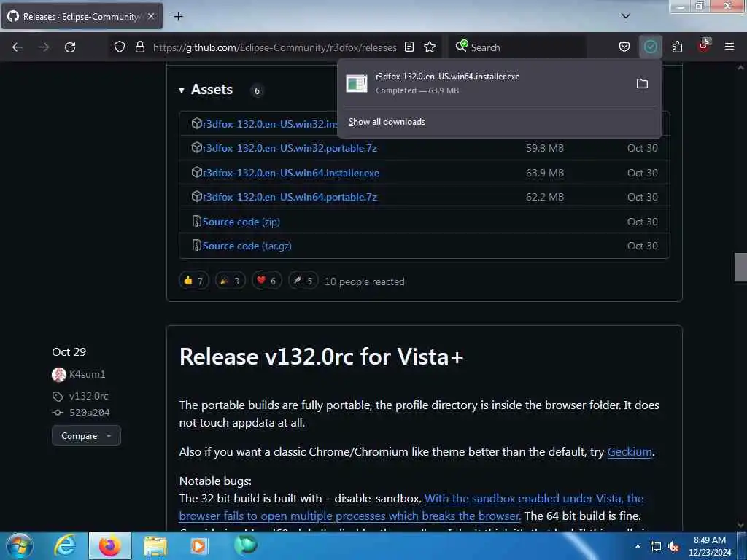Download Source code (tar.gz)
The height and width of the screenshot is (560, 747).
pos(247,246)
